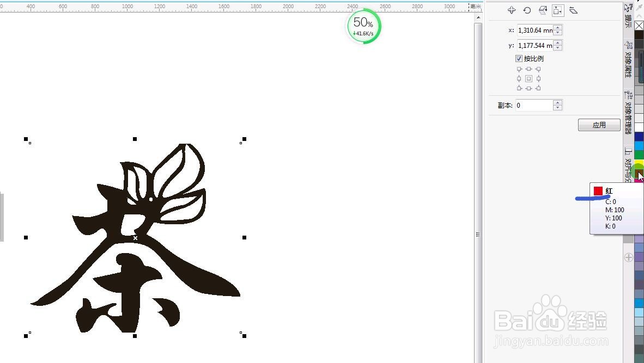644x363 pixels.
Task: Select the top-right anchor point
Action: (538, 69)
